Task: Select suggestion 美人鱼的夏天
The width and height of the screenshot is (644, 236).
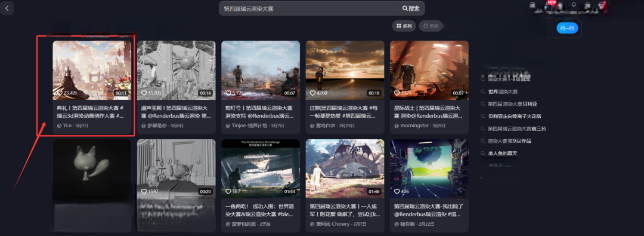Action: coord(502,153)
